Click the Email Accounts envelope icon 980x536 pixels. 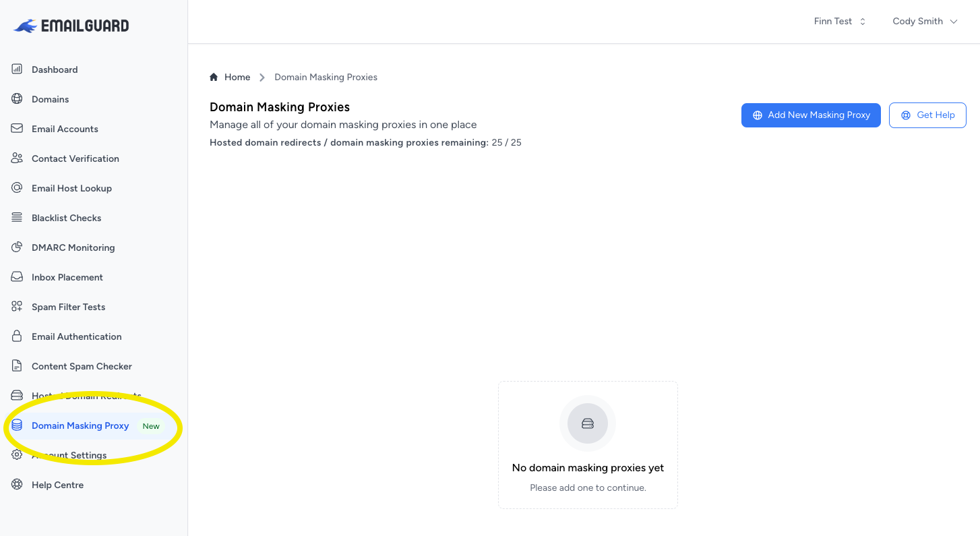point(17,129)
